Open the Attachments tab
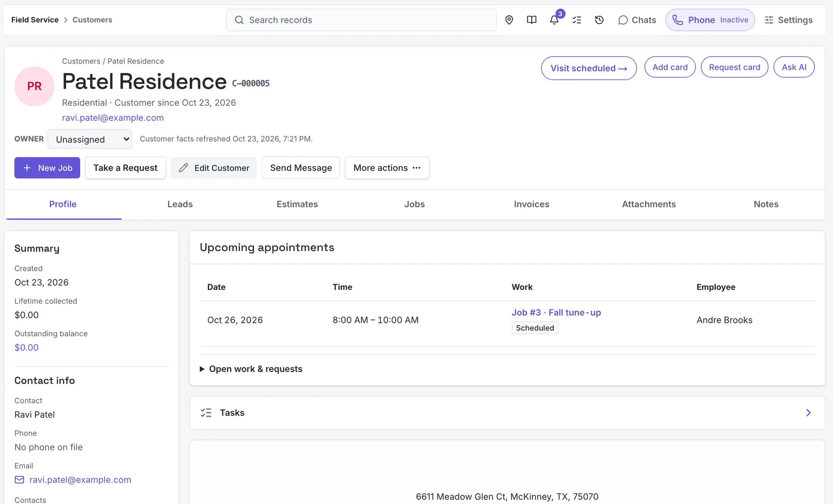 click(649, 204)
